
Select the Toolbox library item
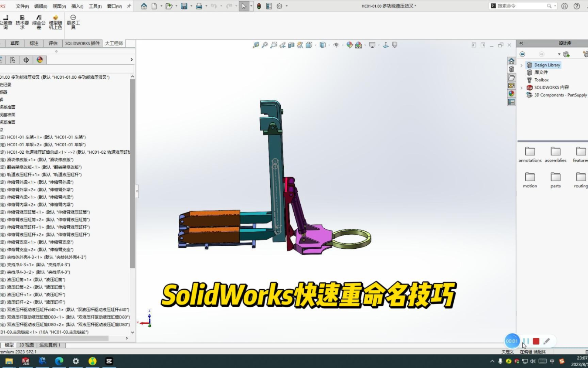pyautogui.click(x=541, y=80)
